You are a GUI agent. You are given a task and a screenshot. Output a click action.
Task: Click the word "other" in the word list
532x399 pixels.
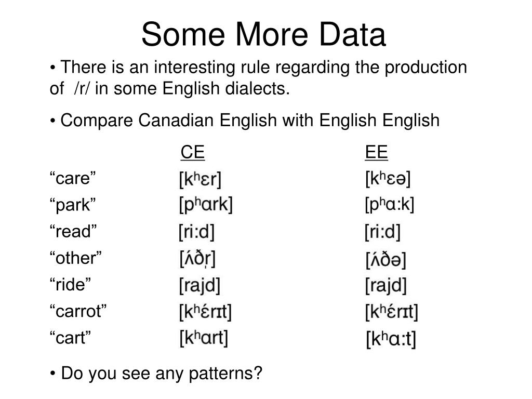(x=75, y=258)
